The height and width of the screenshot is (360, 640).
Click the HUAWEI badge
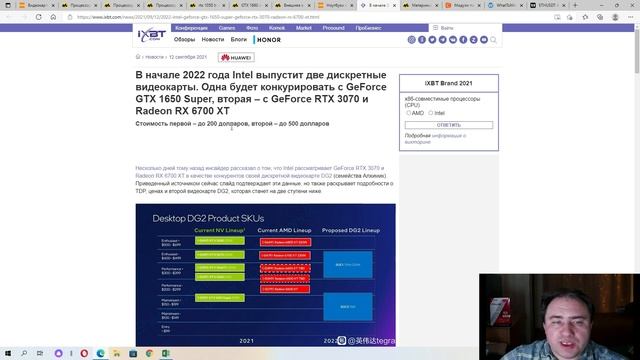click(x=236, y=58)
